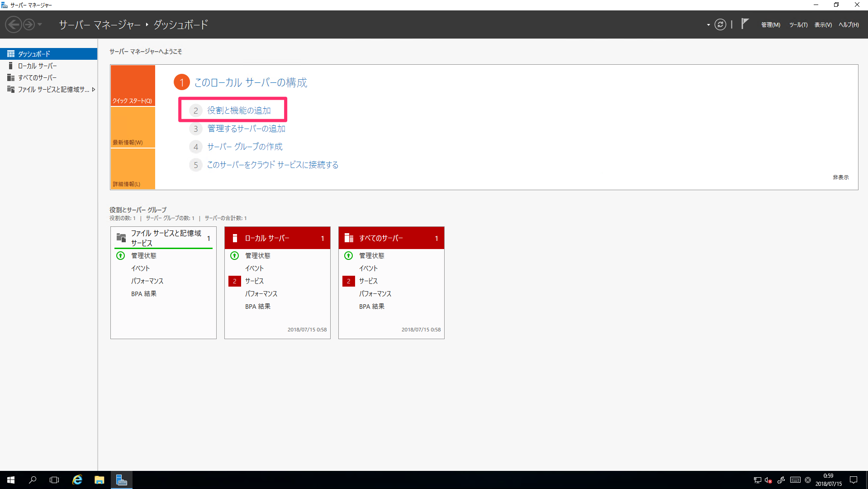The height and width of the screenshot is (489, 868).
Task: Open ローカル サーバー from the sidebar
Action: [37, 65]
